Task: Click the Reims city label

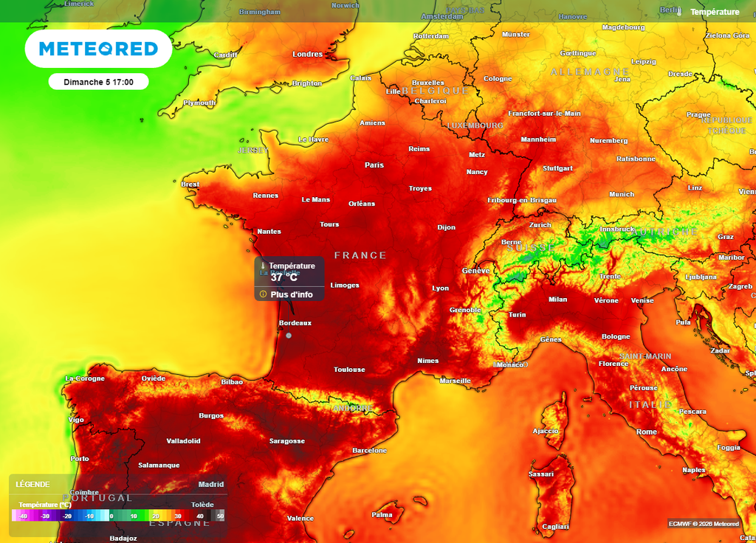Action: 419,149
